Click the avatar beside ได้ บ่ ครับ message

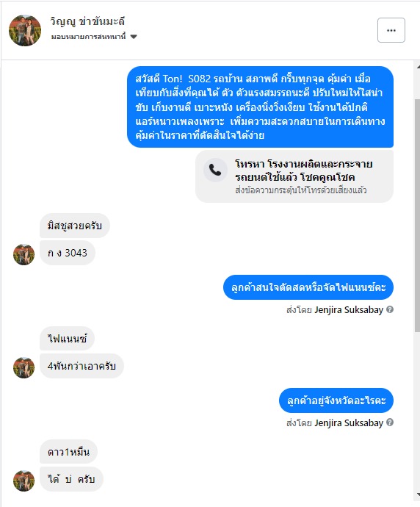[24, 481]
